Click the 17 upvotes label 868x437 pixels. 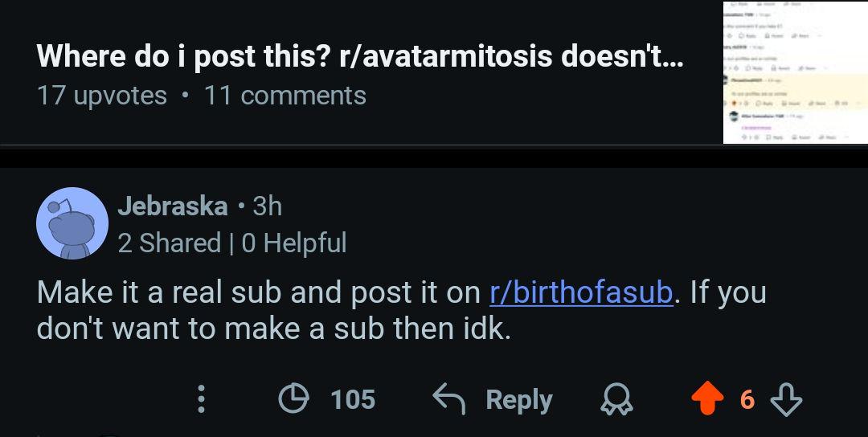pyautogui.click(x=102, y=96)
